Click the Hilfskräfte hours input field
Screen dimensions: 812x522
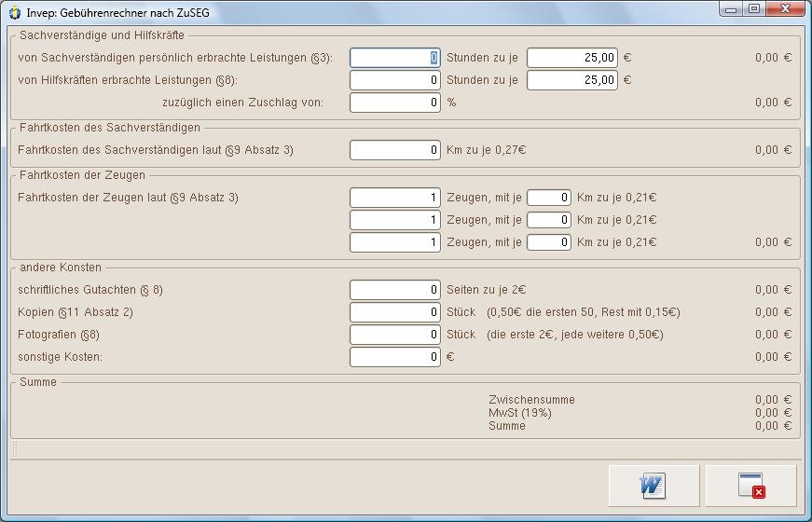click(395, 80)
